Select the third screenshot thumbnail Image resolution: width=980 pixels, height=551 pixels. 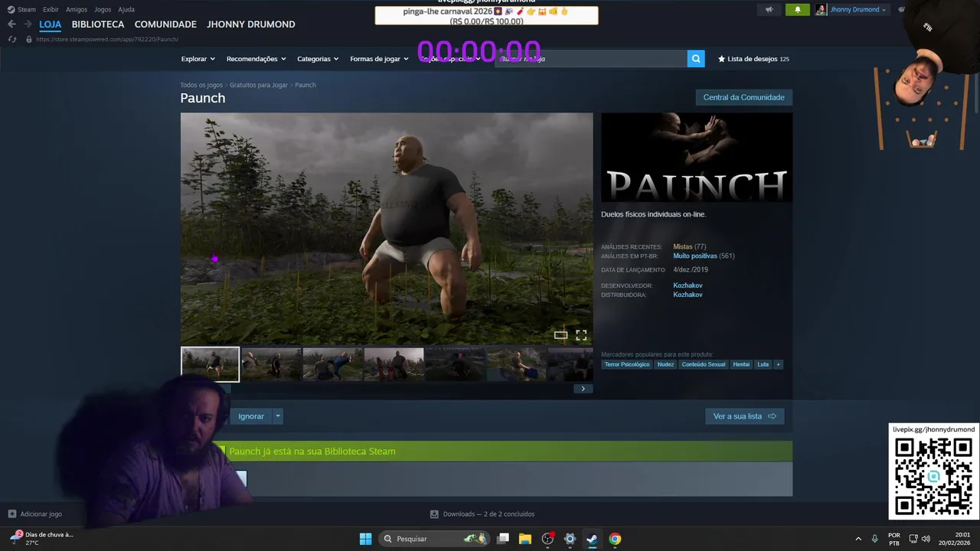332,364
